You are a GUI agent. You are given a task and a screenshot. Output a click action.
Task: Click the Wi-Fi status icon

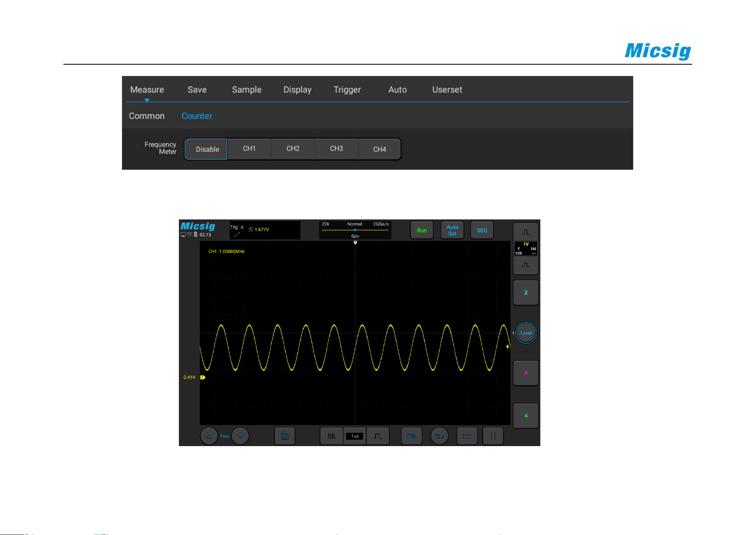[x=189, y=235]
